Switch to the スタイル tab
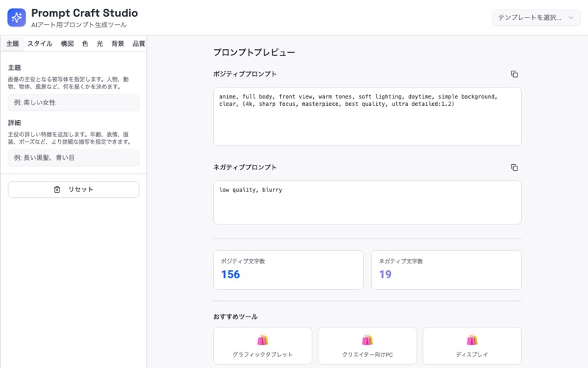 40,43
